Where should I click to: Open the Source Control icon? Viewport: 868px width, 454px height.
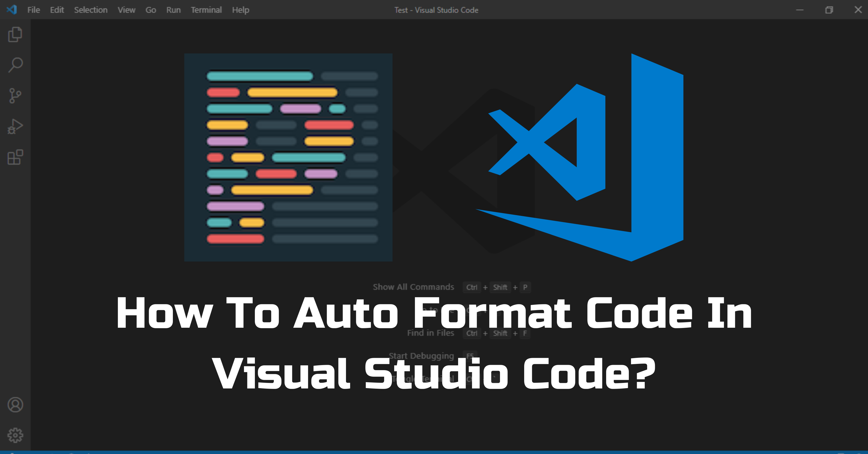click(15, 95)
